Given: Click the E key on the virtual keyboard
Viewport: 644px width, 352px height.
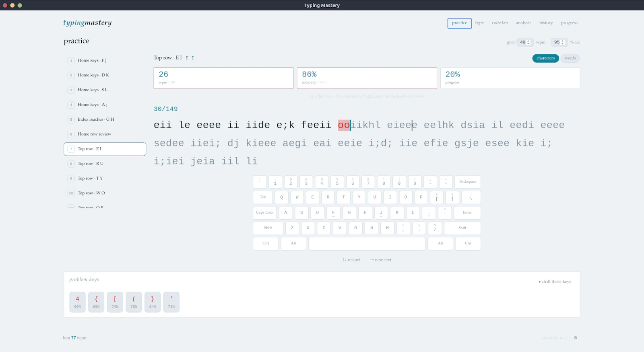Looking at the screenshot, I should (312, 197).
